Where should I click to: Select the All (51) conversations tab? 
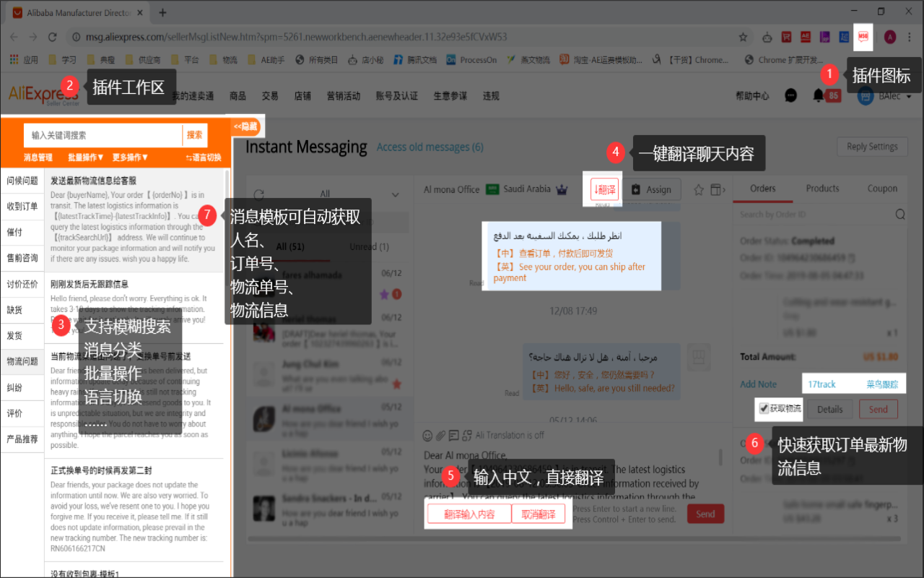pos(290,246)
